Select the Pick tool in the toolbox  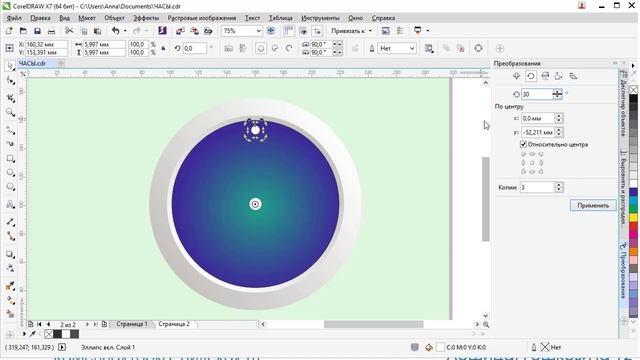[10, 66]
